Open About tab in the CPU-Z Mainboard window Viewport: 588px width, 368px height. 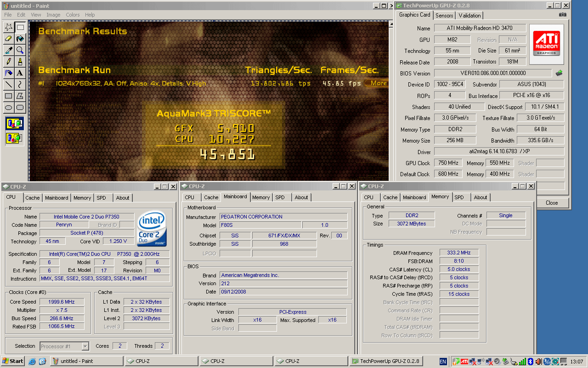tap(301, 197)
